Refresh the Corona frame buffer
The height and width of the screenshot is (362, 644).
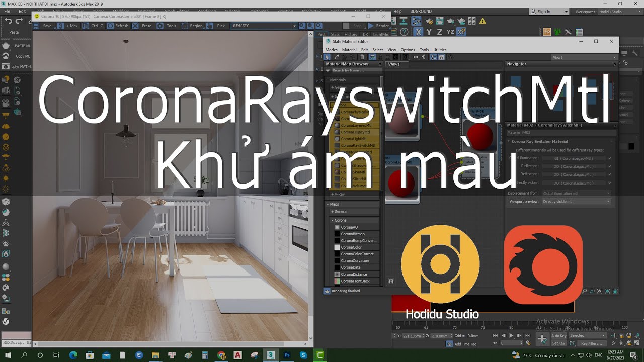(118, 26)
